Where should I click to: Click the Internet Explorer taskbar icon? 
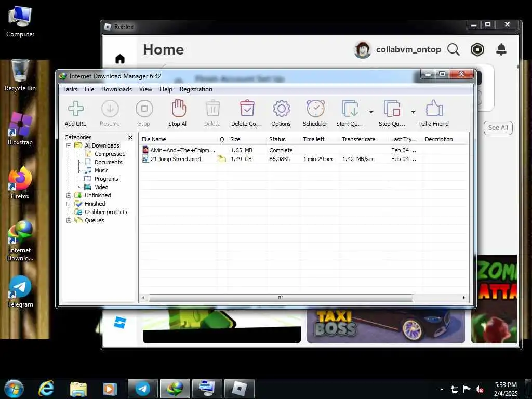click(46, 389)
